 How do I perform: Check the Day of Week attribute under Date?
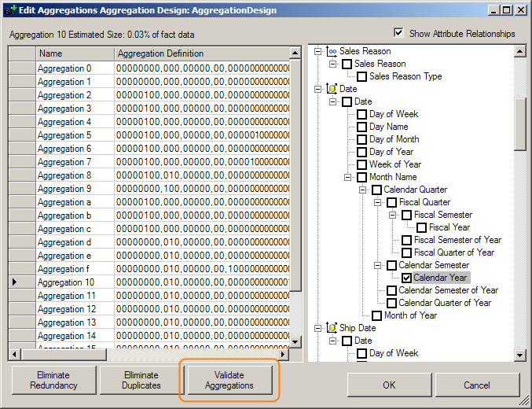tap(361, 114)
